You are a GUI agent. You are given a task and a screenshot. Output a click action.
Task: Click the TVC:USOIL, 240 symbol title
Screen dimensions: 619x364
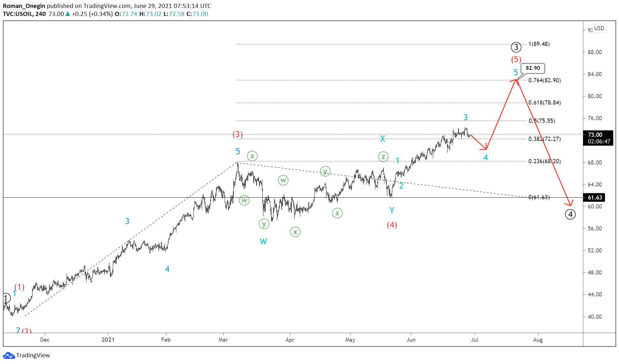(x=24, y=14)
